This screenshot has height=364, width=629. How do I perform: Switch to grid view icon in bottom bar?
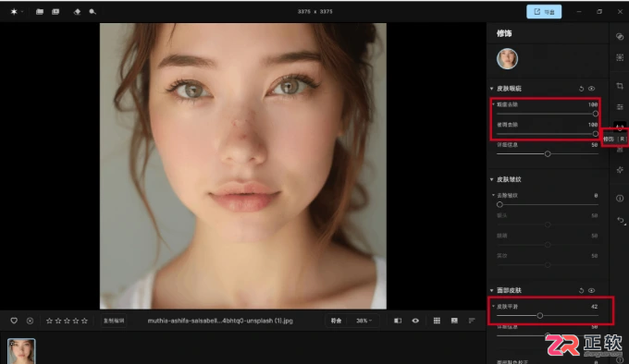click(x=437, y=321)
